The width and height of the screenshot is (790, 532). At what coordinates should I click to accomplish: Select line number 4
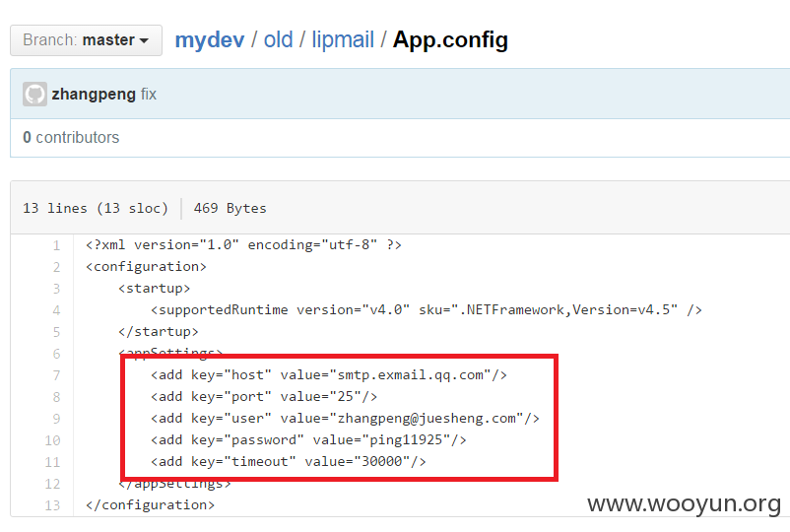(56, 311)
